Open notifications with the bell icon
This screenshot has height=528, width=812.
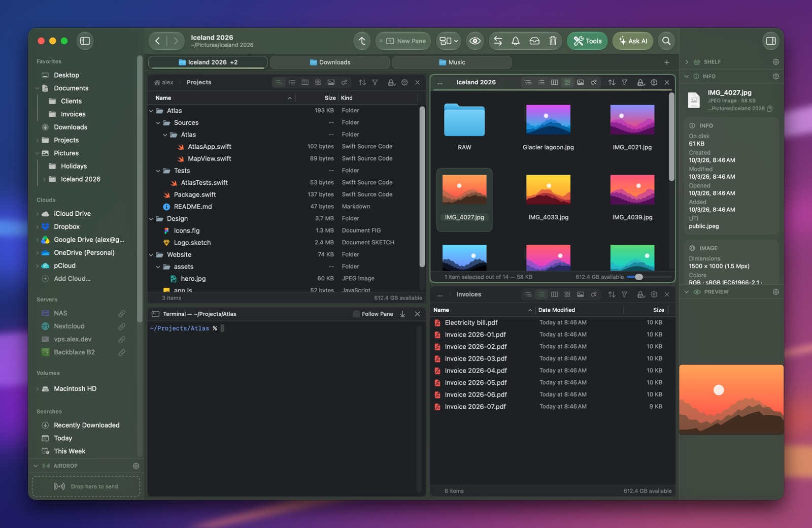point(516,41)
